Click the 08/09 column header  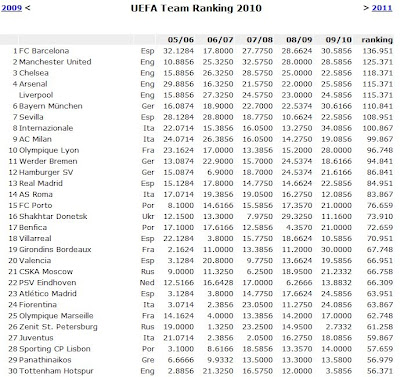pyautogui.click(x=299, y=40)
